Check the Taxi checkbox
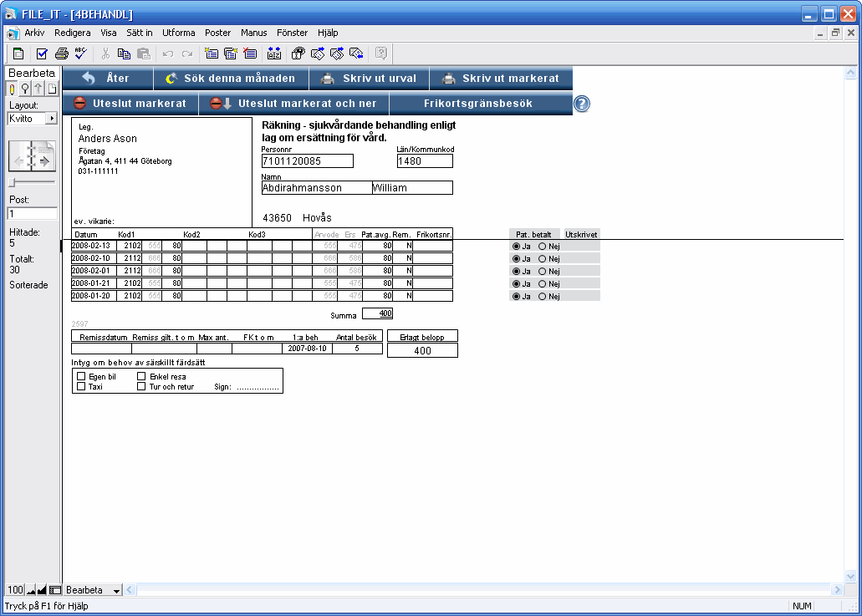 [81, 386]
